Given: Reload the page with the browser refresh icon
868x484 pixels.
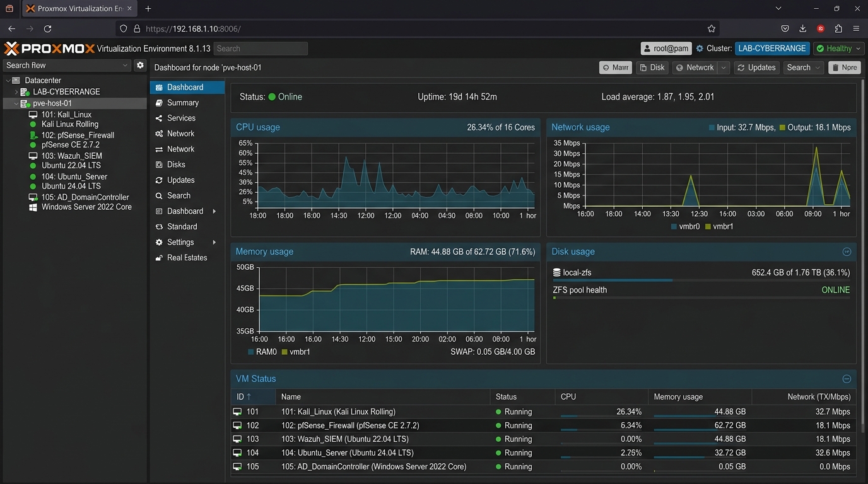Looking at the screenshot, I should (x=47, y=28).
